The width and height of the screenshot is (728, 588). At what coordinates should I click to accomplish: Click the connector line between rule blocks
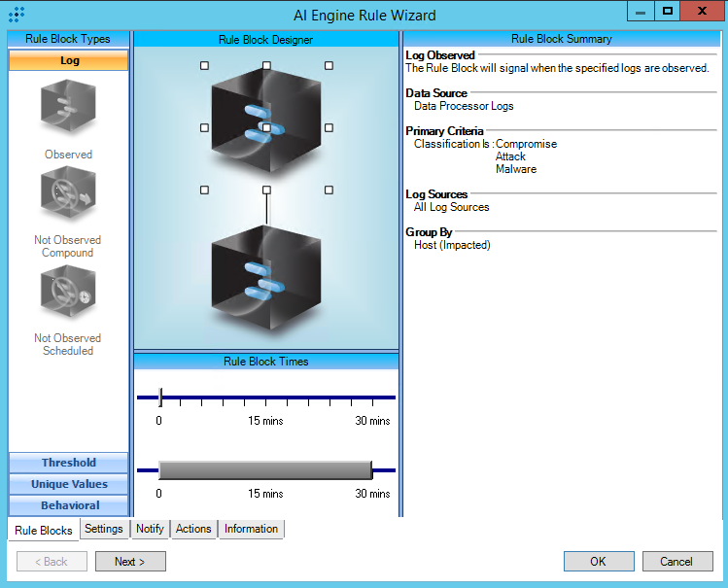click(265, 208)
